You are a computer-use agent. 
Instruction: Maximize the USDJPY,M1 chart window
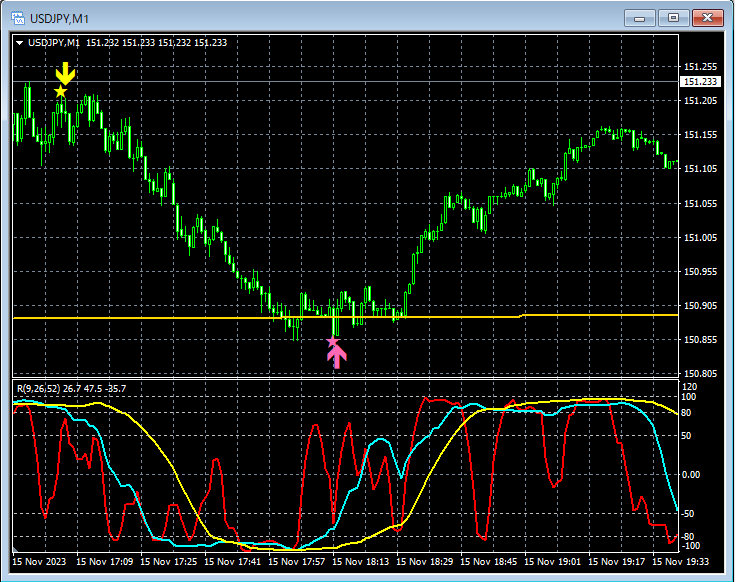[x=673, y=18]
